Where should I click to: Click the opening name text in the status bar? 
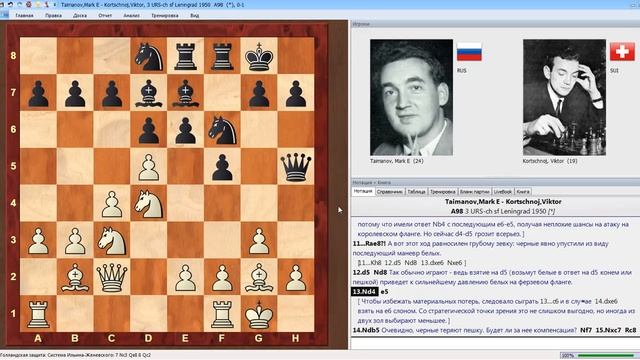pos(76,355)
